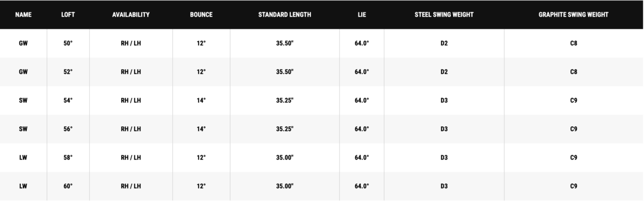Select 35.25" length in 54° row
Viewport: 644px width, 201px height.
click(285, 101)
